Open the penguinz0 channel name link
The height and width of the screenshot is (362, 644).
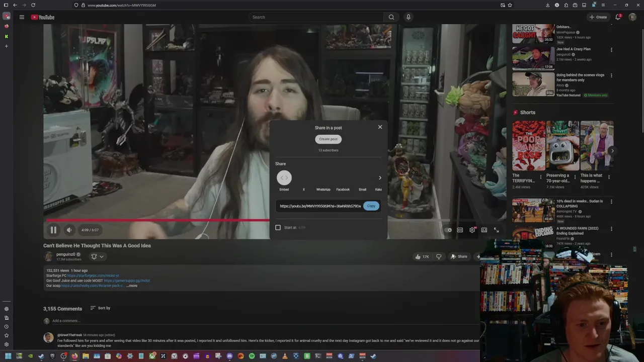65,254
